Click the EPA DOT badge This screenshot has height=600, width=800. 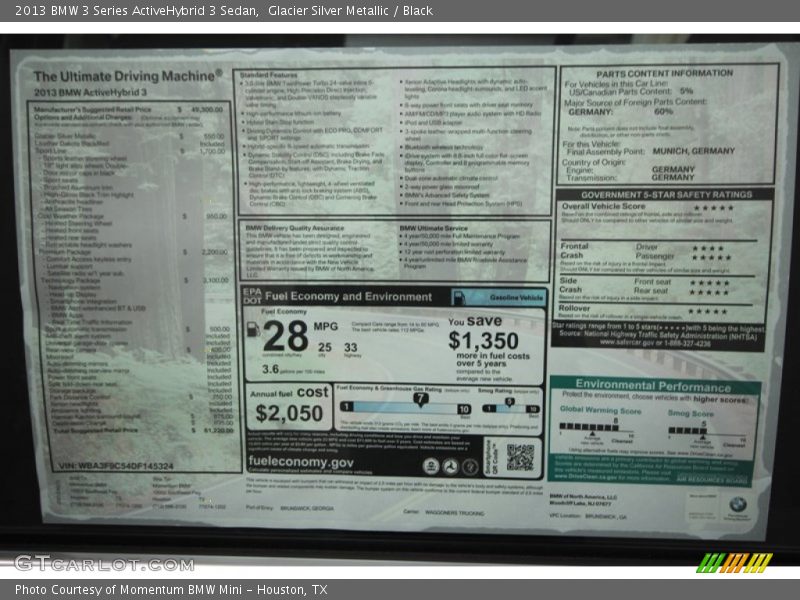click(250, 297)
